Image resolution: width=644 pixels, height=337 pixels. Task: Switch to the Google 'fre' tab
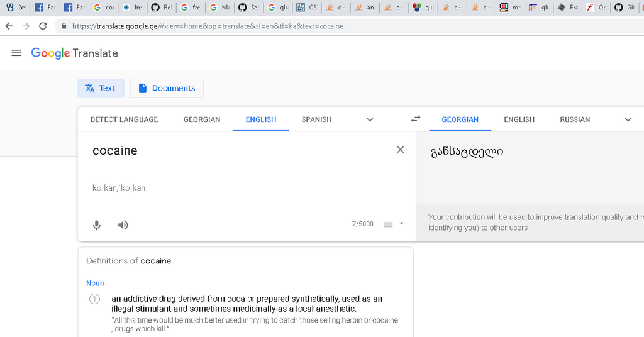(191, 8)
